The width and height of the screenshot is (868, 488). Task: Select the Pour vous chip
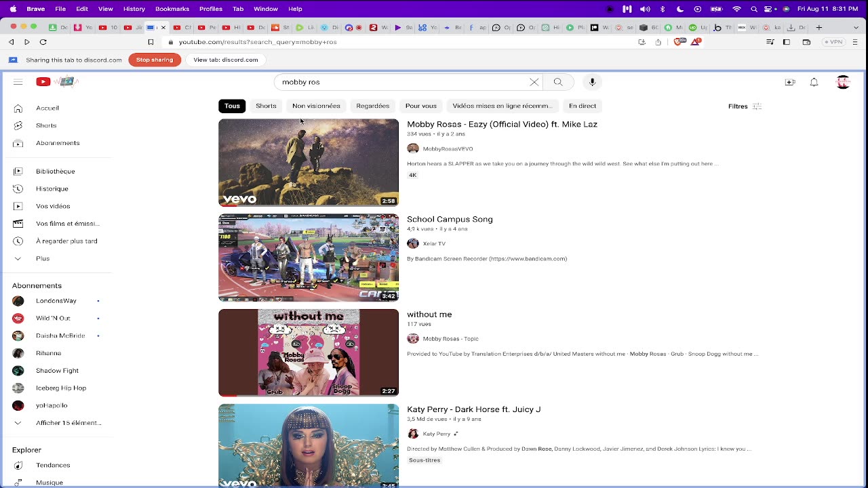pos(421,106)
